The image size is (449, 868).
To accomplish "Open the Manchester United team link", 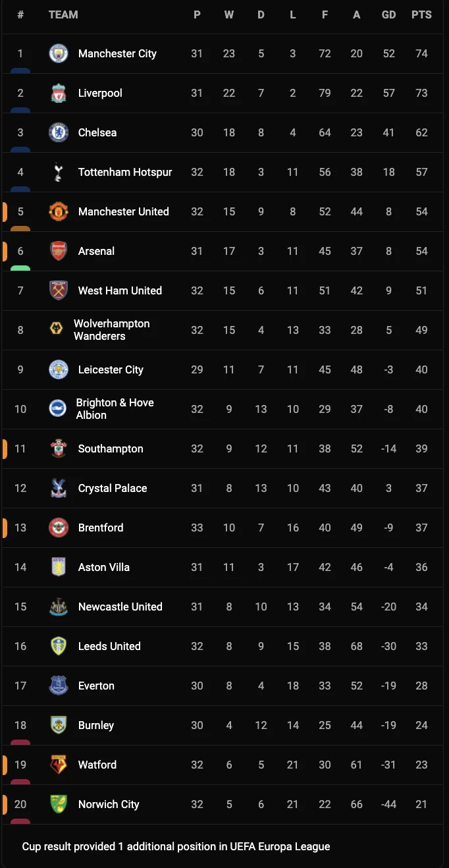I will pos(124,211).
